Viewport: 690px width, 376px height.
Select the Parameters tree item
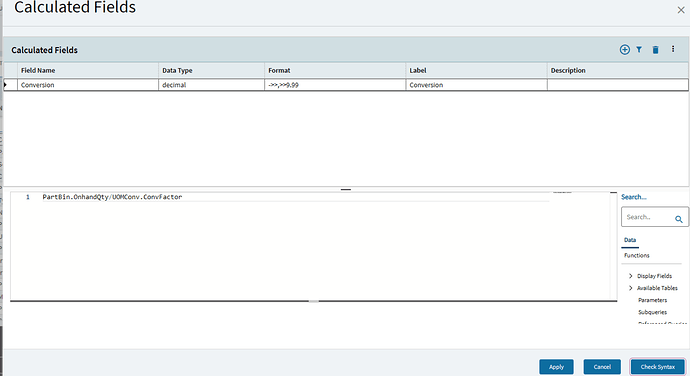click(652, 300)
